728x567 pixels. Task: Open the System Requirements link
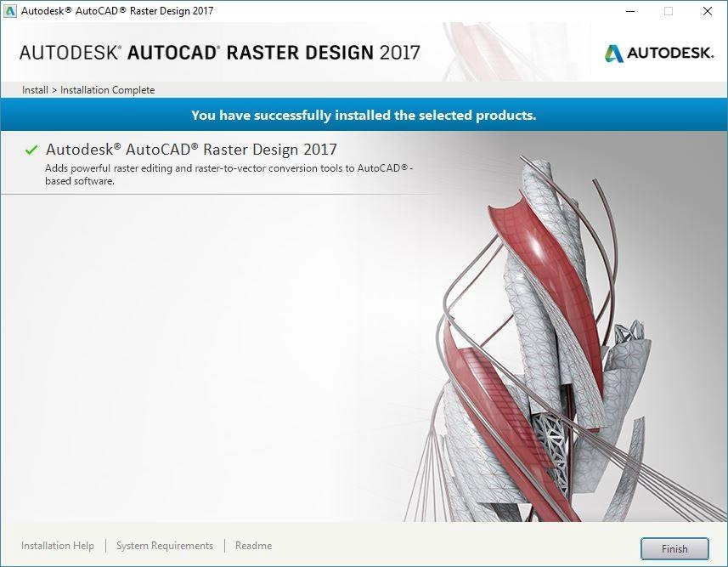pos(164,546)
